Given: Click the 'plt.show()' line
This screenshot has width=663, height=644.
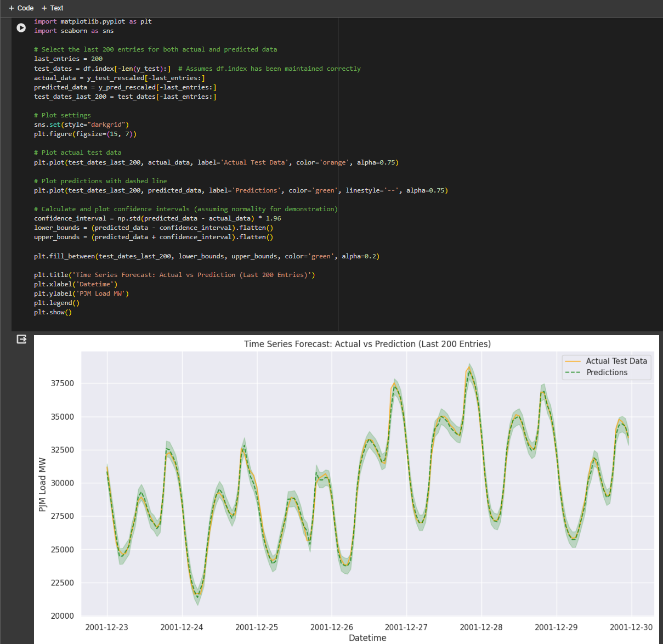Looking at the screenshot, I should 53,312.
